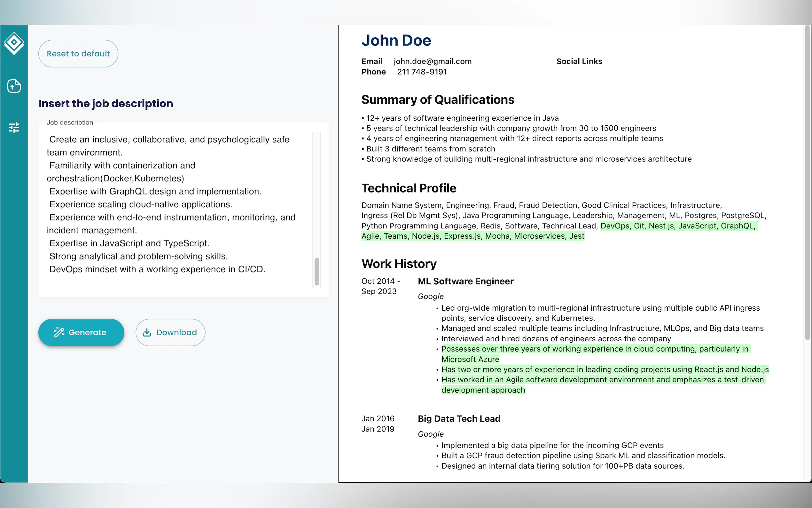Click the job description scrollbar thumb
Viewport: 812px width, 508px height.
[x=316, y=272]
